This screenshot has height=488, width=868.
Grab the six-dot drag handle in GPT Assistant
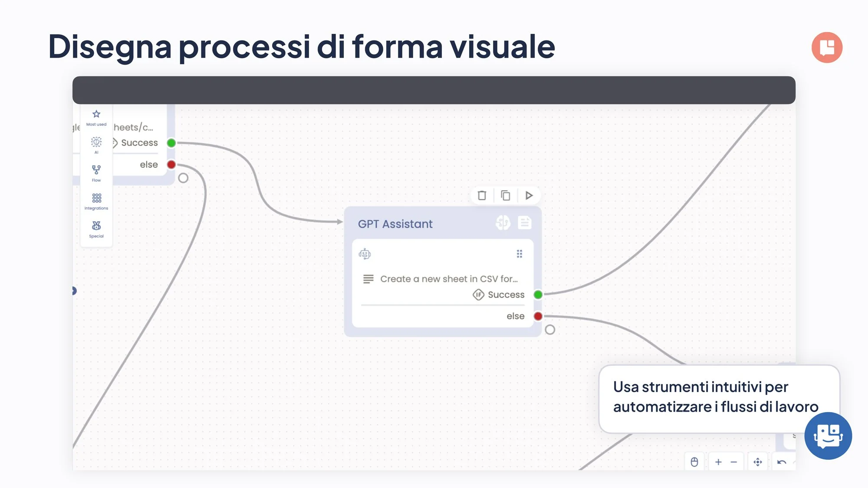tap(519, 254)
